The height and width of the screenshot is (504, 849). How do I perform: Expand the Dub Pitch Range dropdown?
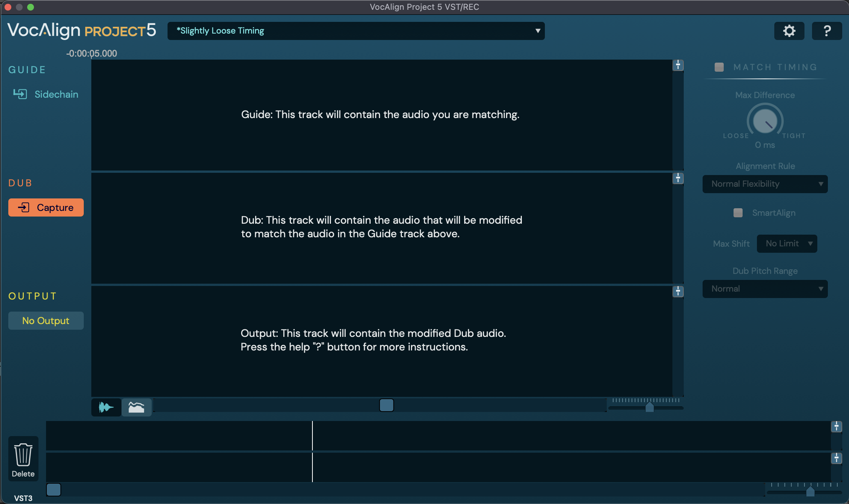tap(765, 289)
